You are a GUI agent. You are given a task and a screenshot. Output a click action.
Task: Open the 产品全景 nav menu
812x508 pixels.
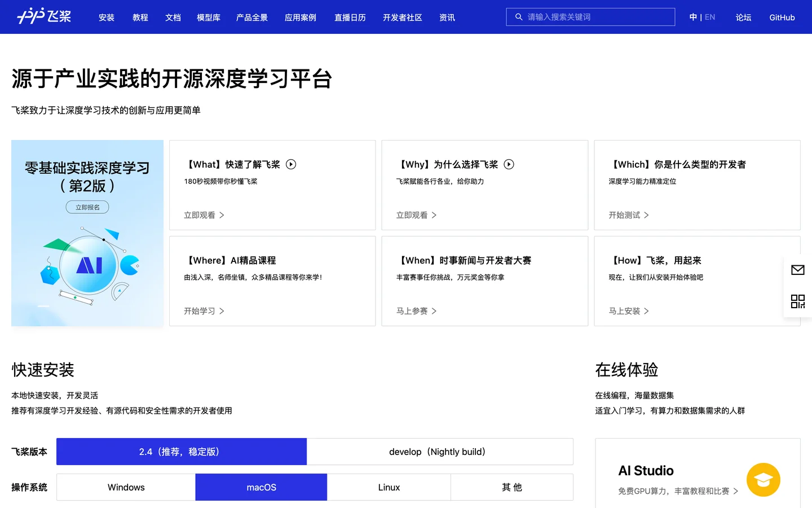(x=252, y=17)
